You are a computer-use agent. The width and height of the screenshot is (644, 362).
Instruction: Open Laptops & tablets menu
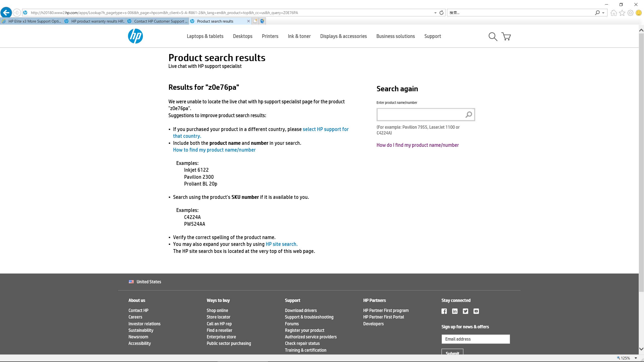pyautogui.click(x=205, y=36)
